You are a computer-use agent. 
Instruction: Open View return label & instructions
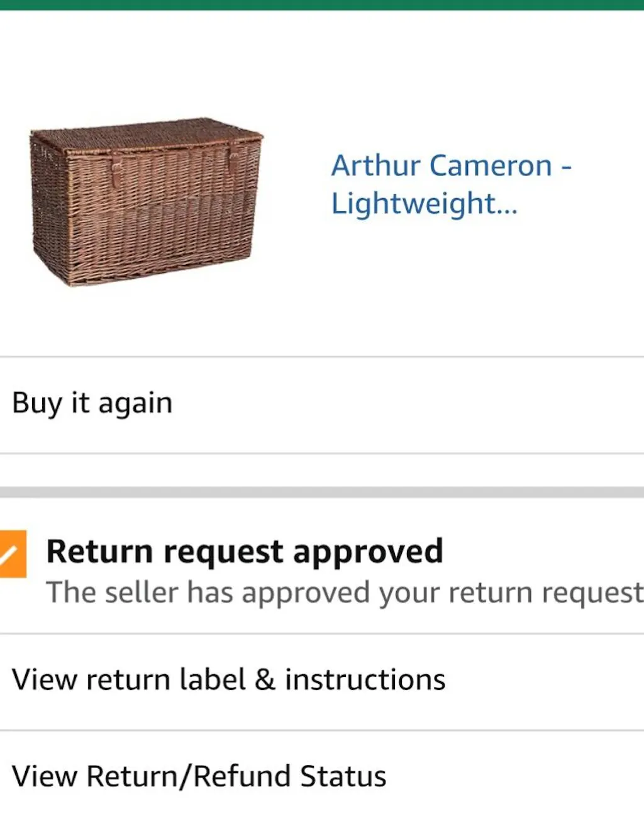pos(228,680)
